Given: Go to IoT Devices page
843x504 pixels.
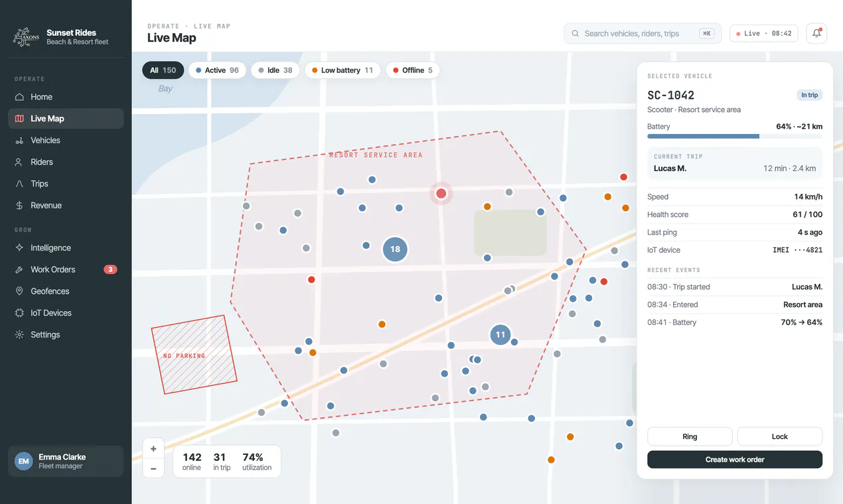Looking at the screenshot, I should tap(66, 313).
